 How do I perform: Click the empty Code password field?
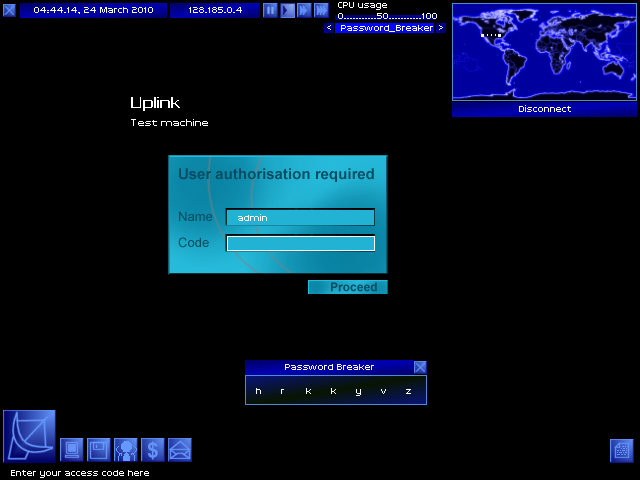pyautogui.click(x=300, y=243)
